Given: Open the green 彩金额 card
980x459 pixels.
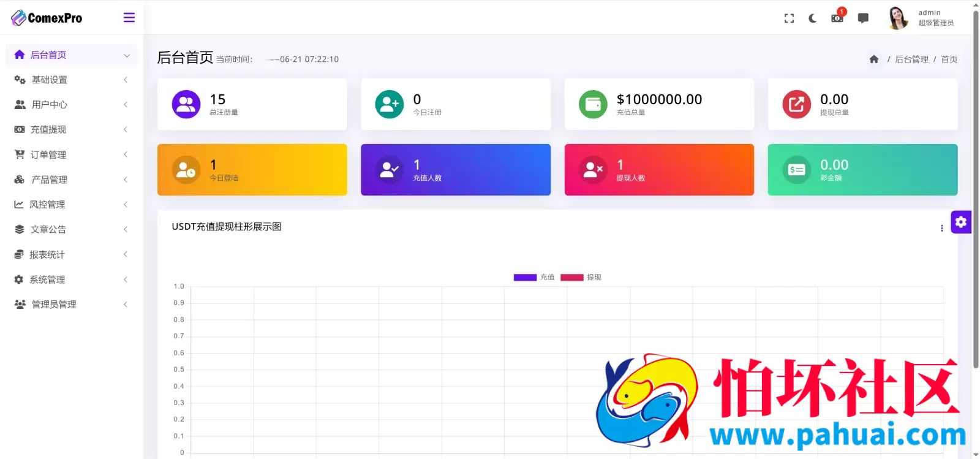Looking at the screenshot, I should coord(862,170).
